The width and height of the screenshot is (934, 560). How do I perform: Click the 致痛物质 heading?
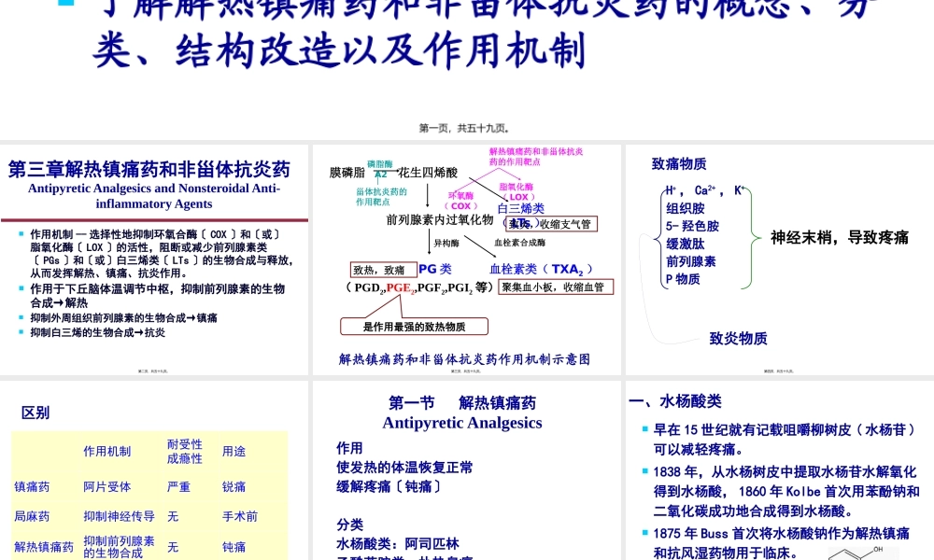(x=679, y=163)
